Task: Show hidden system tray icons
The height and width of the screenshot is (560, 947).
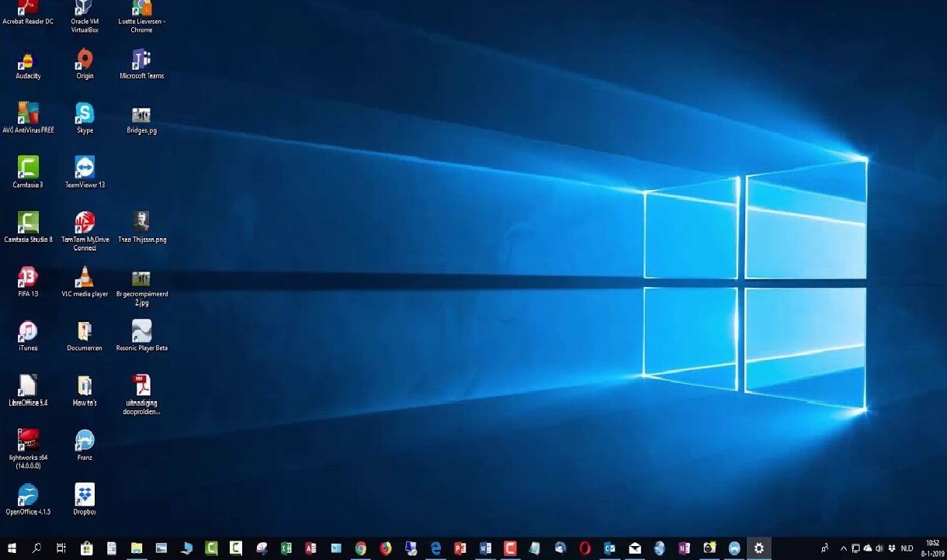Action: pos(844,548)
